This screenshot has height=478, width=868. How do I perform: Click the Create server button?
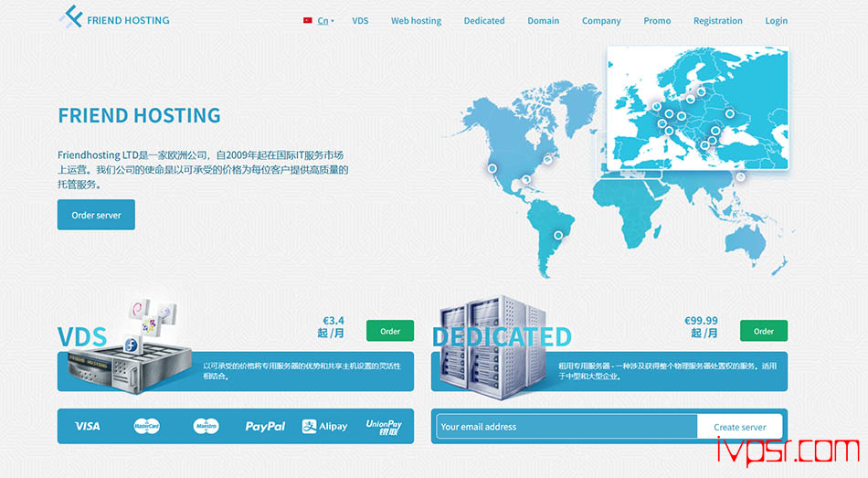pos(739,427)
